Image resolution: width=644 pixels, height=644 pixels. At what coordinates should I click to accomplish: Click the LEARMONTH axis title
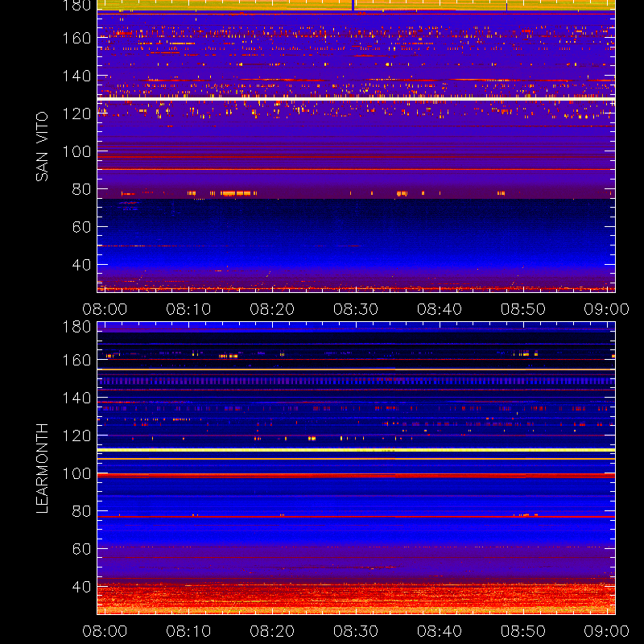click(x=42, y=469)
